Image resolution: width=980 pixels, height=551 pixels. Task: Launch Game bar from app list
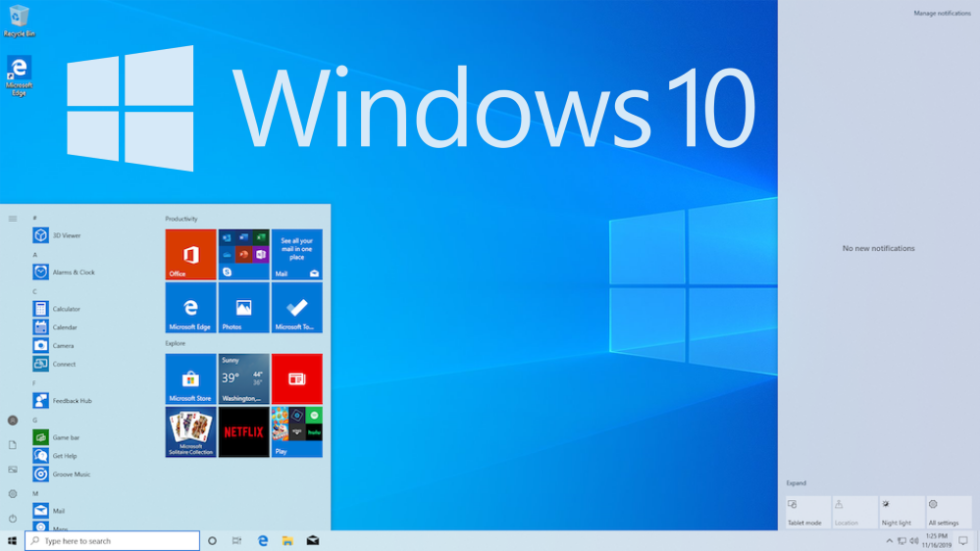(56, 437)
